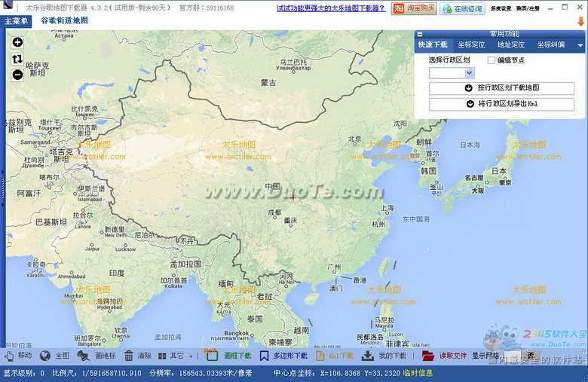Click the 马尼拉 label on the map

click(384, 320)
